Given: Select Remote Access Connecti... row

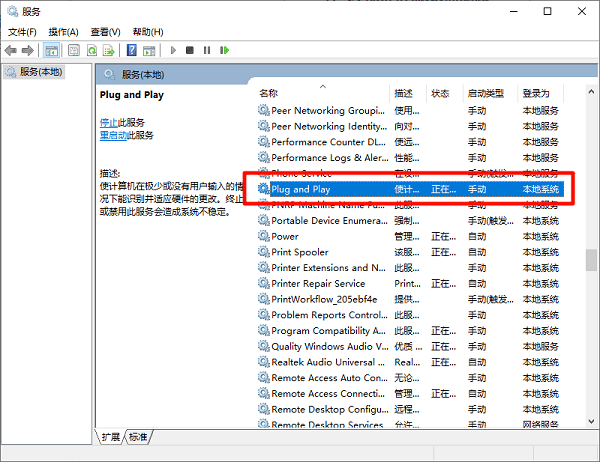Looking at the screenshot, I should pyautogui.click(x=410, y=393).
